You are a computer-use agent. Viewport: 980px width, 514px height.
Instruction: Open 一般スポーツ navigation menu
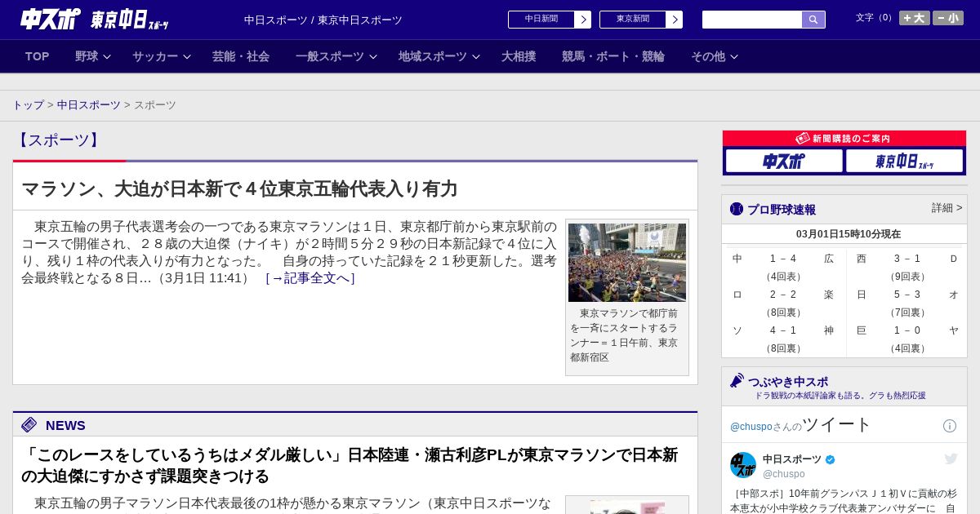[330, 56]
